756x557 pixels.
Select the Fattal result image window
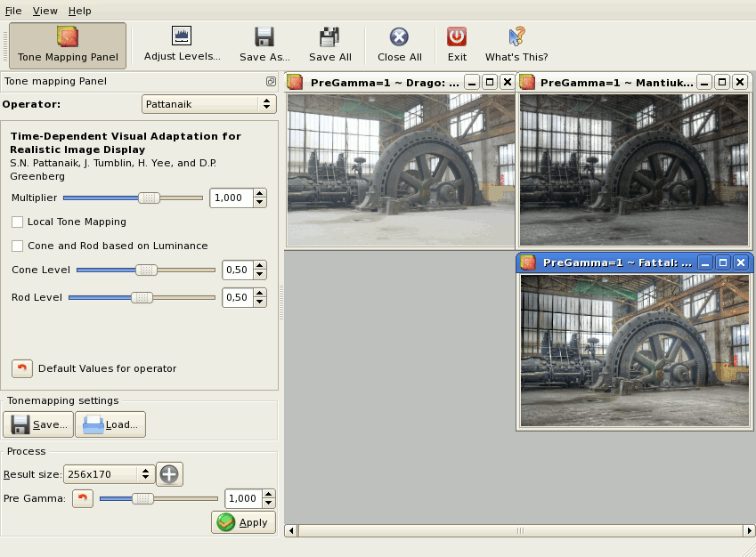coord(635,350)
